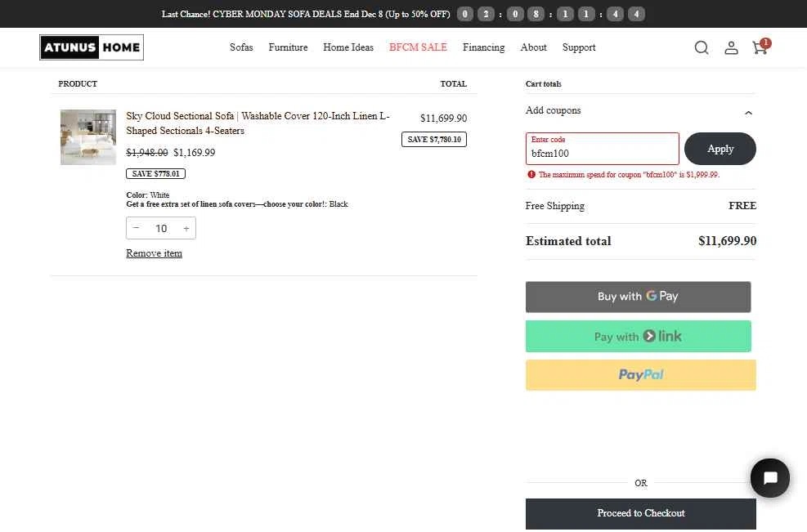Decrease sofa quantity with minus button
807x532 pixels.
click(137, 228)
